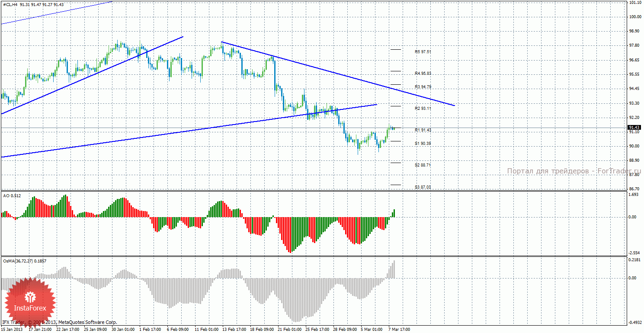Viewport: 644px width, 333px height.
Task: Click the -0.4932 value on the OsMA scale
Action: [636, 322]
